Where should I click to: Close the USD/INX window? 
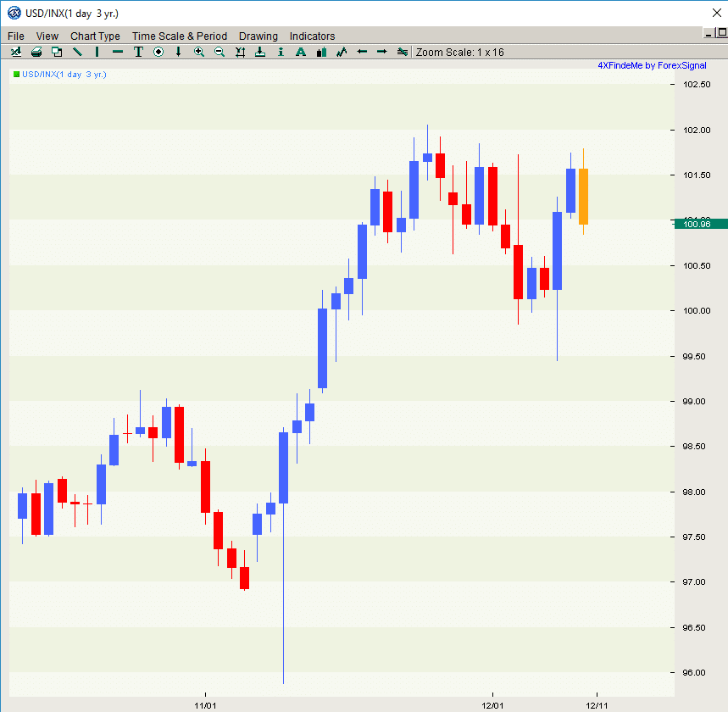click(x=717, y=13)
